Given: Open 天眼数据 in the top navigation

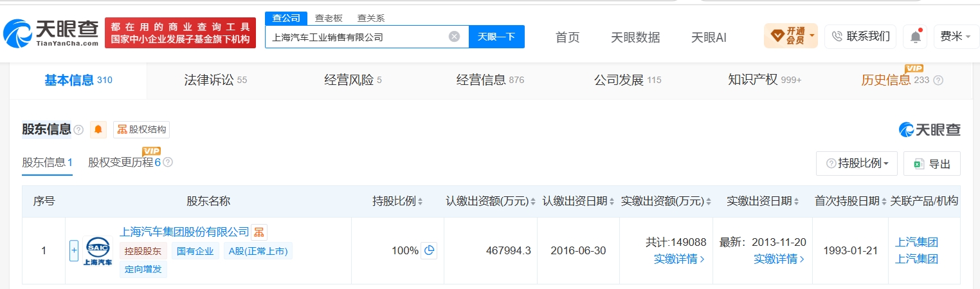Looking at the screenshot, I should pos(635,37).
